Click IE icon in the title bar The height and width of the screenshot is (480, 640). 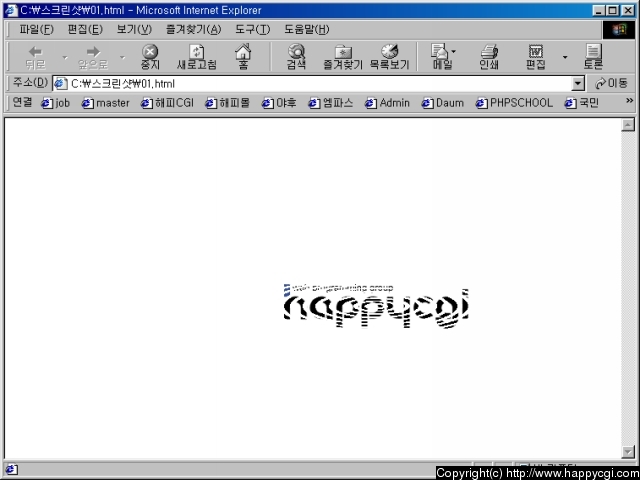[11, 10]
